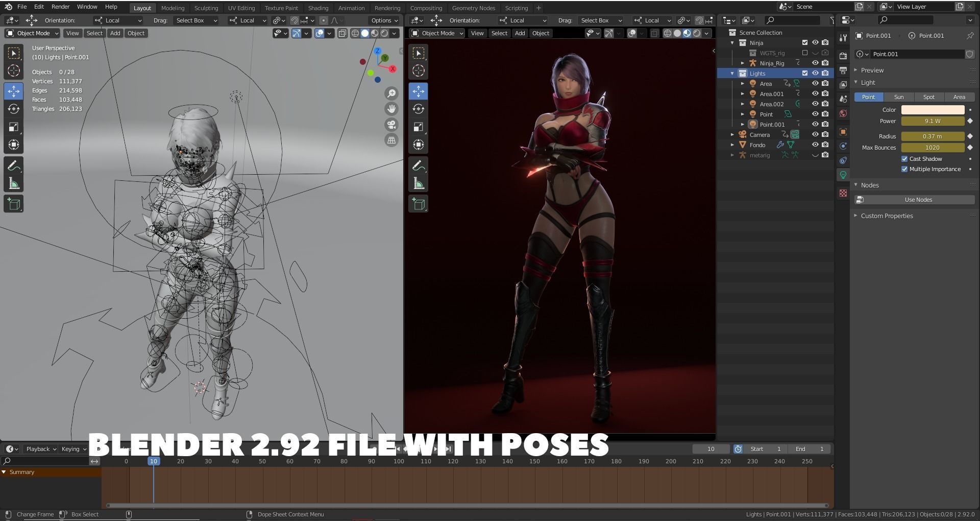
Task: Disable rendering for Fondo via camera icon
Action: coord(825,145)
